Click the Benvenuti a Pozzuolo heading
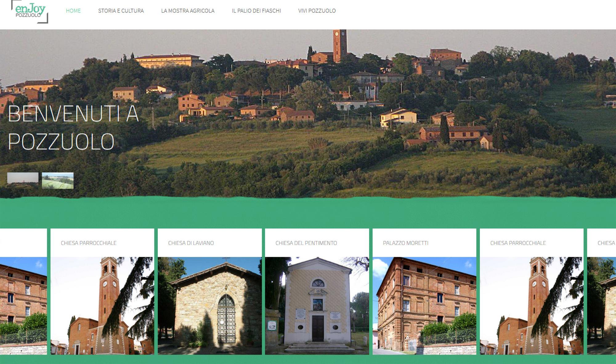This screenshot has width=616, height=364. coord(73,128)
